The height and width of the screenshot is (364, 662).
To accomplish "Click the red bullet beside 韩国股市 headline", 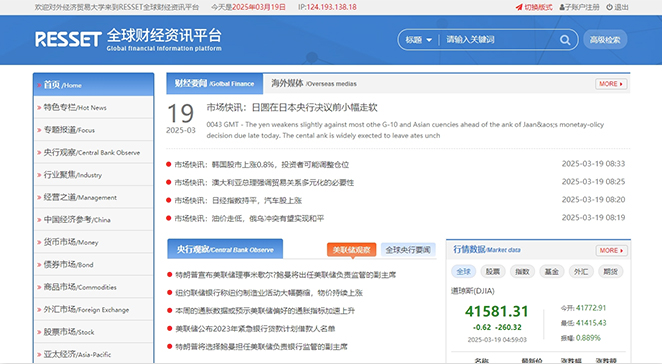I will click(169, 164).
